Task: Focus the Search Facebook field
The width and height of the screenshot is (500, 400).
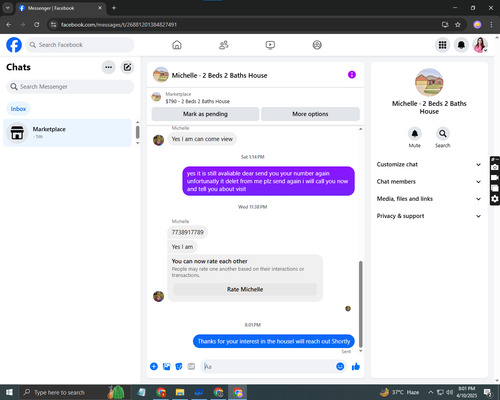Action: click(x=80, y=45)
